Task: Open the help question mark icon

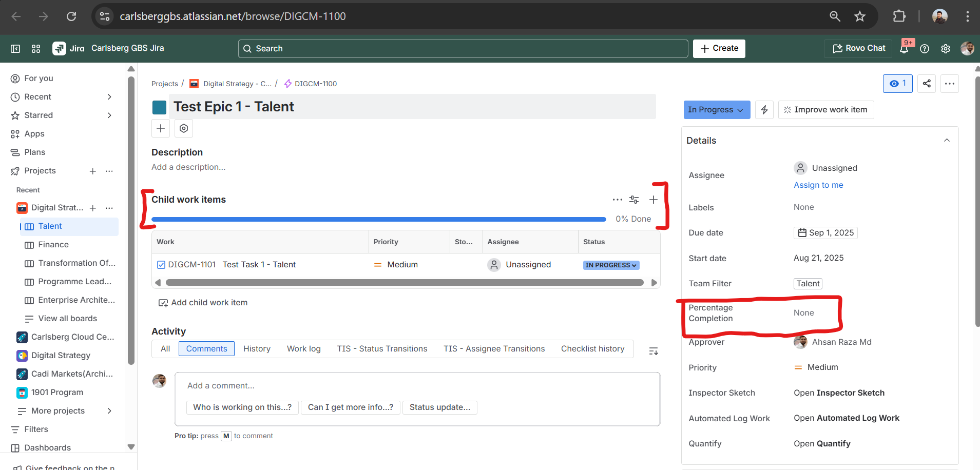Action: coord(925,49)
